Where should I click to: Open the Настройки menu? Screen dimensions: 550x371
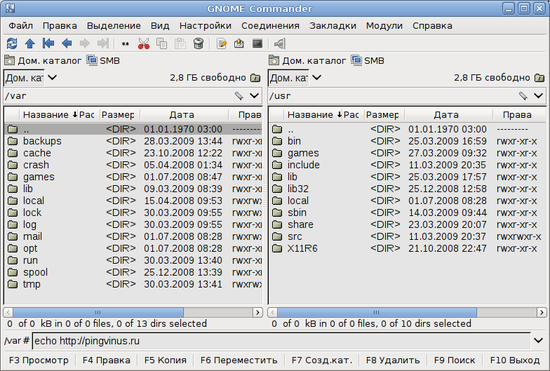205,26
